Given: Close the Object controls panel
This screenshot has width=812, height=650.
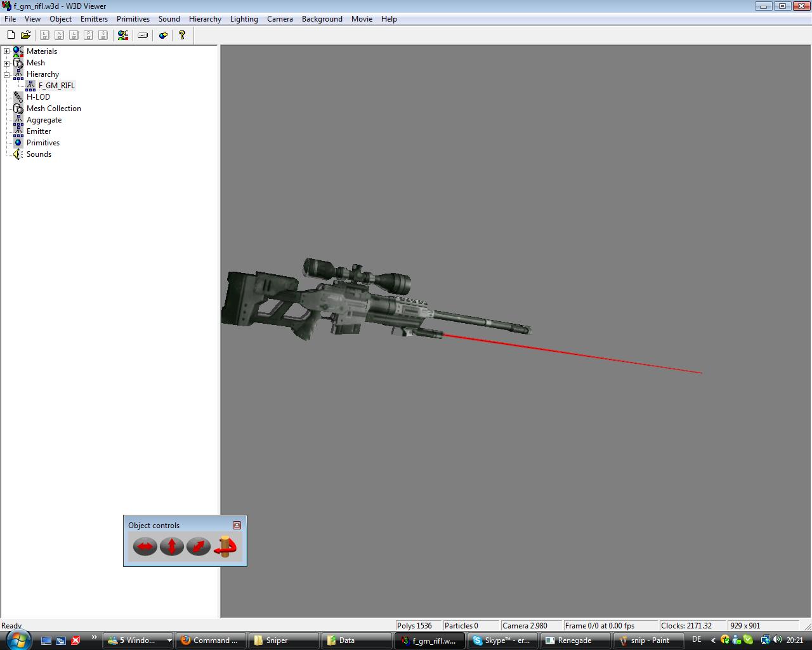Looking at the screenshot, I should coord(237,525).
